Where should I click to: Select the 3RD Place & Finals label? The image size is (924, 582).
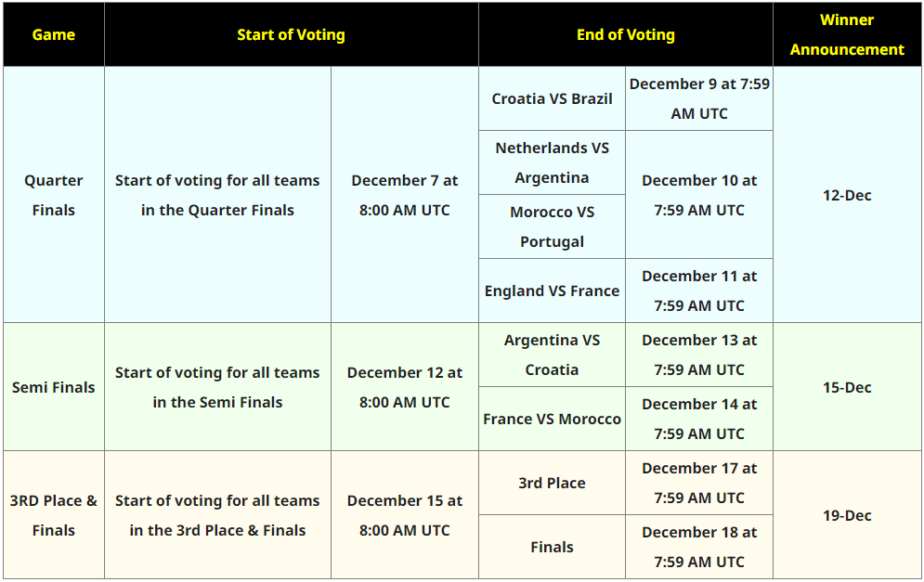54,515
